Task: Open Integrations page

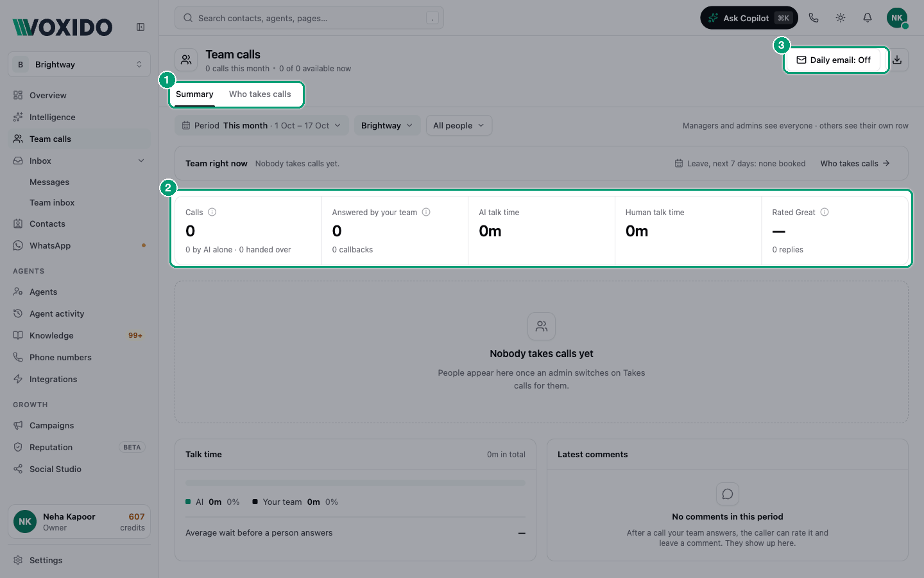Action: (80, 379)
